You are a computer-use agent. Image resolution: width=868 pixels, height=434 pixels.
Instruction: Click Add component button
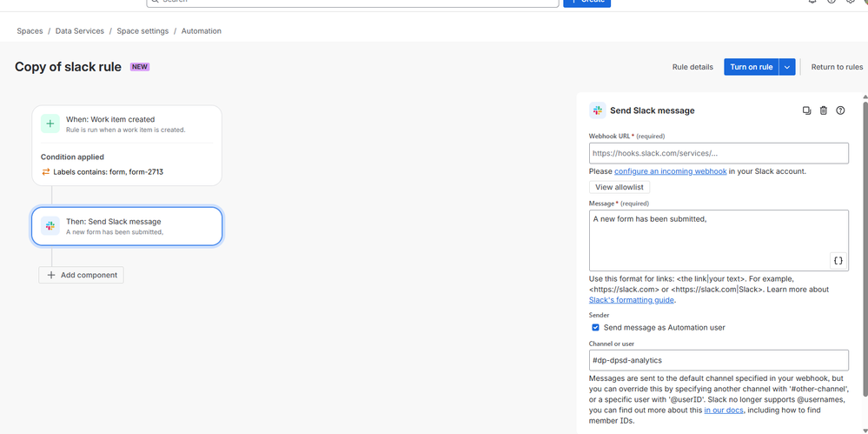pos(82,275)
